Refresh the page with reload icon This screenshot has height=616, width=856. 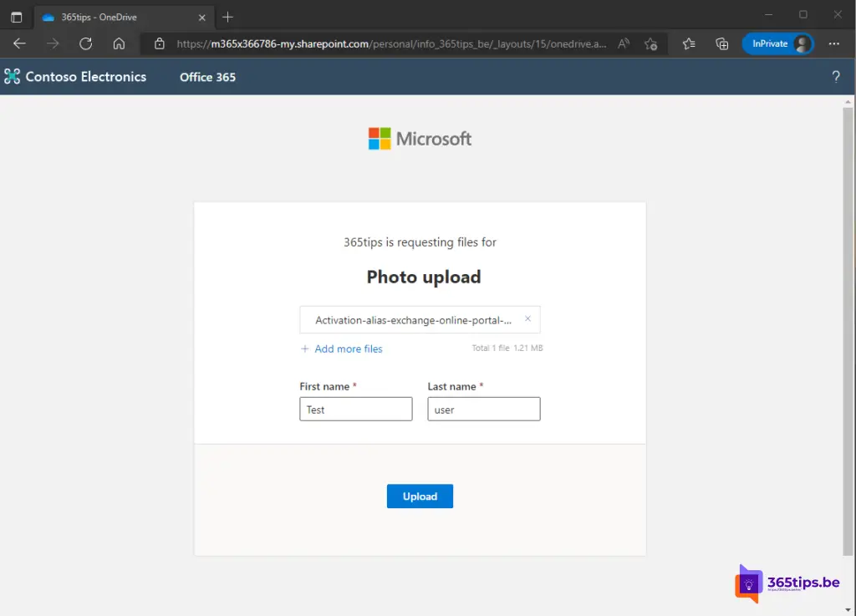(85, 44)
